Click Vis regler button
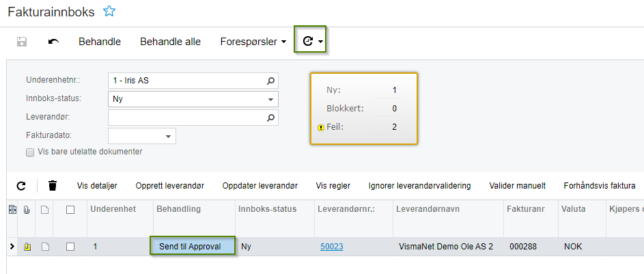The image size is (644, 274). click(x=333, y=186)
